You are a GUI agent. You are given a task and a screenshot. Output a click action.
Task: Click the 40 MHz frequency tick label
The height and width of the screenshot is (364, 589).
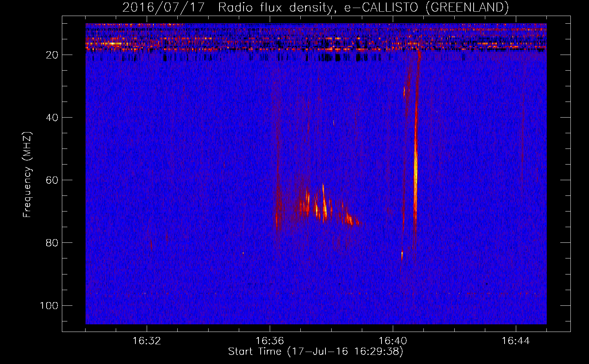click(x=52, y=118)
